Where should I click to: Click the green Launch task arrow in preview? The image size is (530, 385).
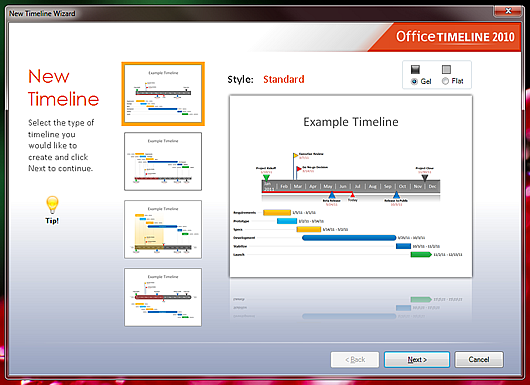(x=421, y=255)
